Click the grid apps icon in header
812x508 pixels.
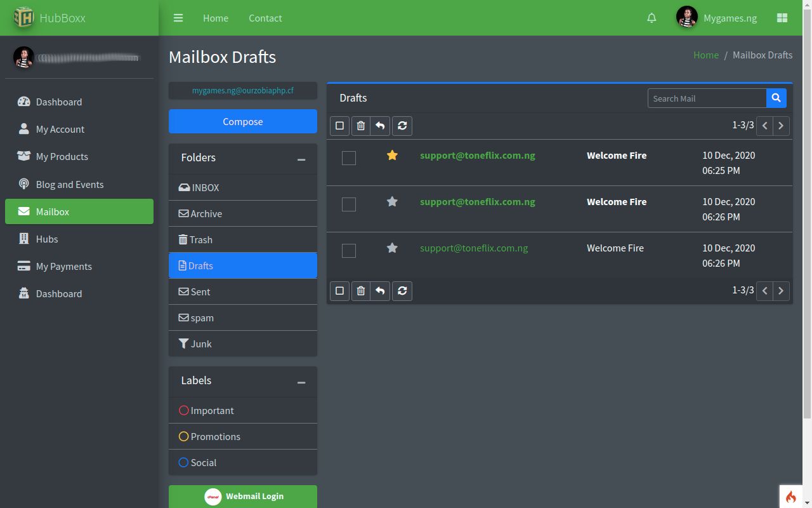[782, 18]
